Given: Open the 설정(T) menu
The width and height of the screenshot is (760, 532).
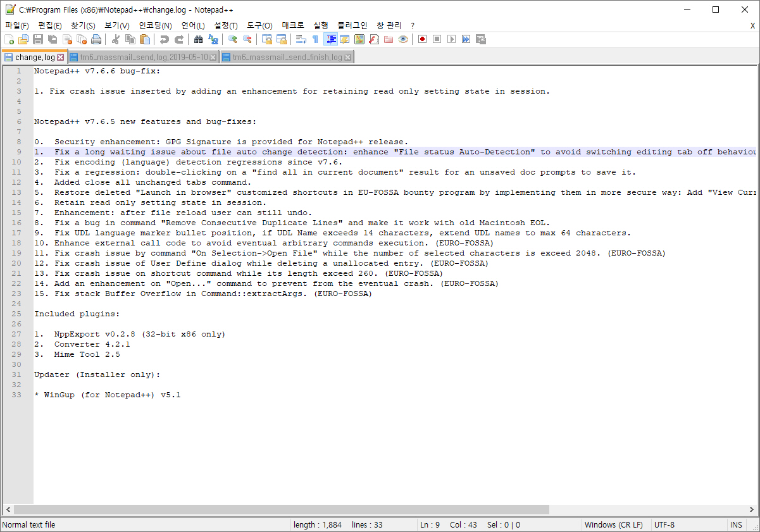Looking at the screenshot, I should [x=226, y=25].
